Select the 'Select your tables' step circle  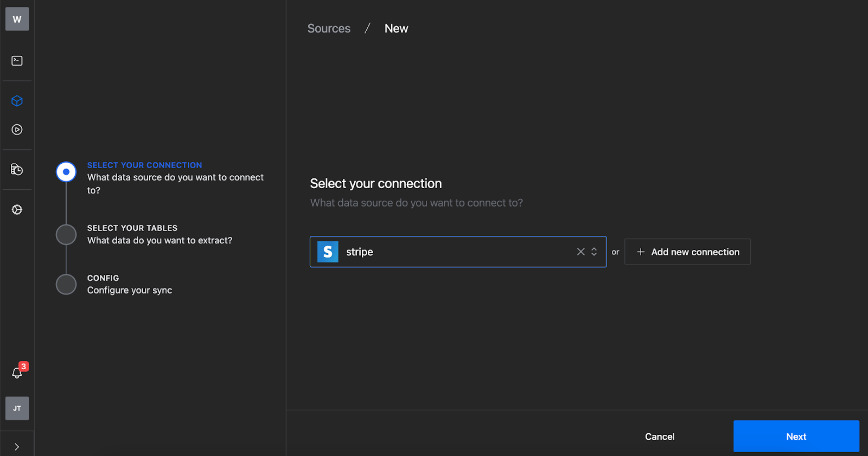tap(66, 235)
